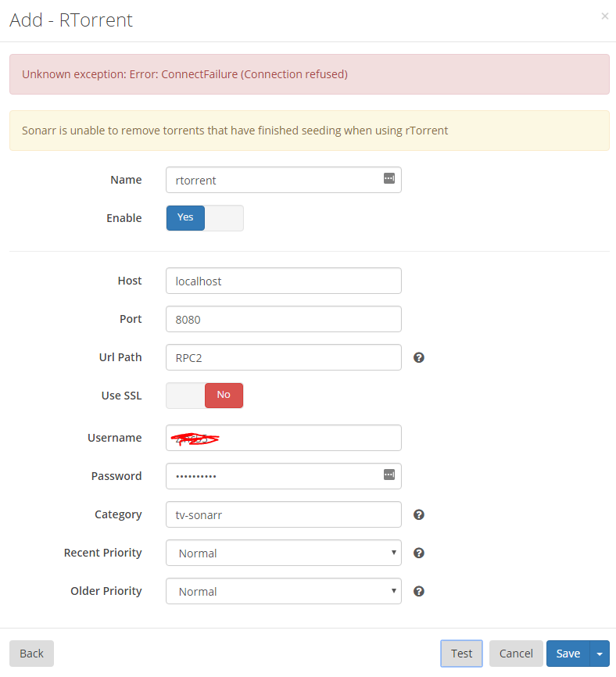The image size is (616, 677).
Task: Click the Url Path label
Action: click(x=120, y=357)
